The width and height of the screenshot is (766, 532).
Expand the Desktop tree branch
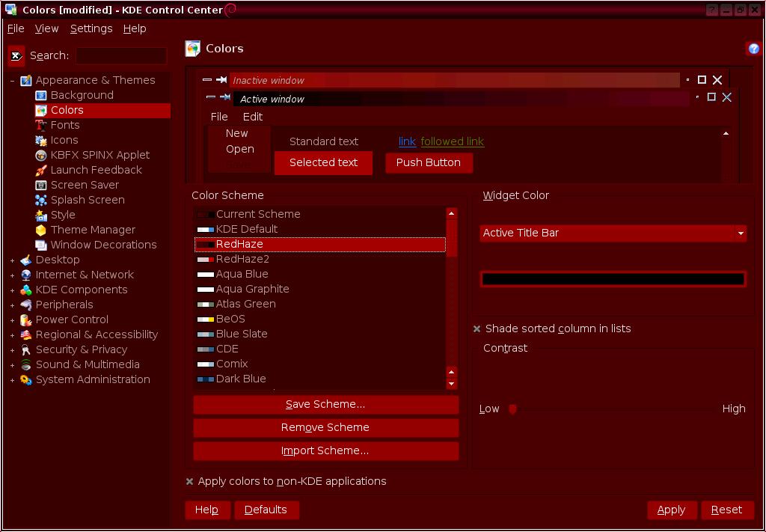(x=12, y=261)
